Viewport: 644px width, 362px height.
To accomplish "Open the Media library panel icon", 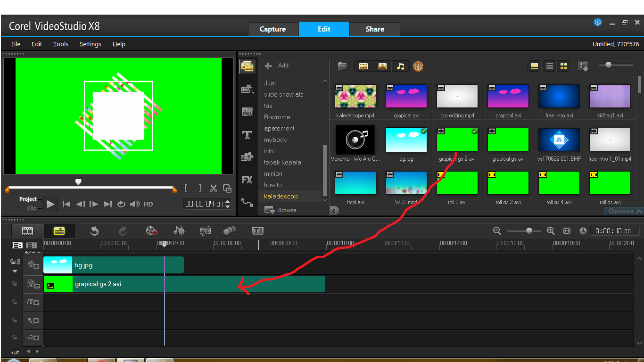I will pyautogui.click(x=248, y=66).
